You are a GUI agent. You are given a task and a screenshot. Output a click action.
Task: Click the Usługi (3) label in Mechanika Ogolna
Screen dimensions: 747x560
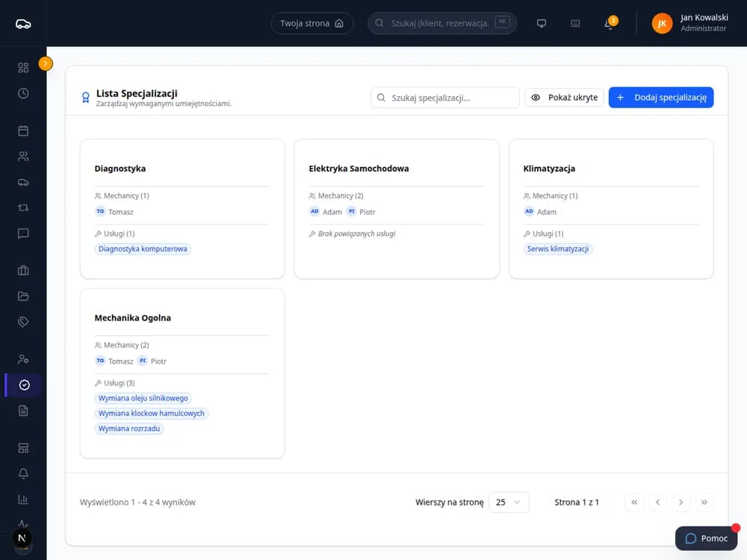pyautogui.click(x=115, y=383)
